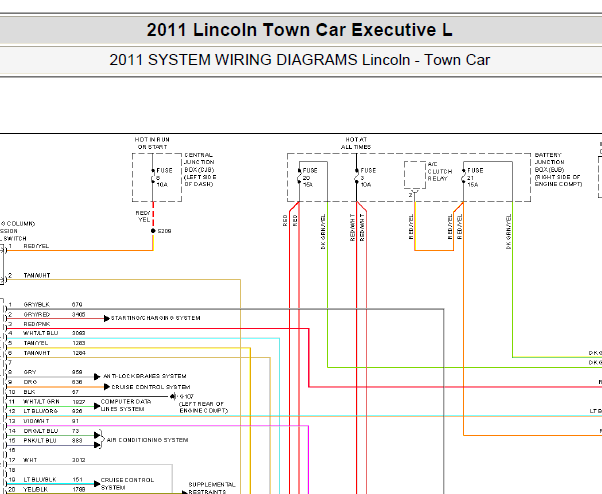The height and width of the screenshot is (494, 602).
Task: Click 'CRUISE CONTROL SYSTEM' beside the LT BLU/BLK wire
Action: click(127, 484)
